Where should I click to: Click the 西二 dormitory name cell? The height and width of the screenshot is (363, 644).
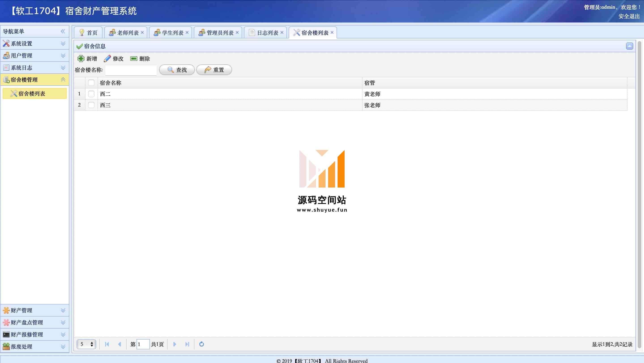[230, 94]
